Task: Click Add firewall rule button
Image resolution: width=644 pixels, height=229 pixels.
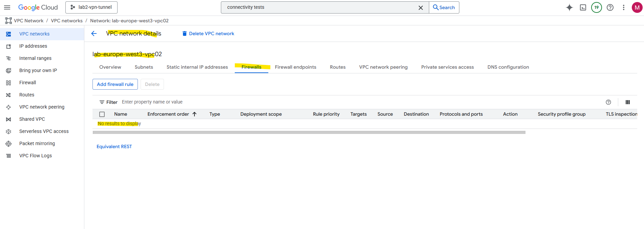Action: tap(115, 84)
